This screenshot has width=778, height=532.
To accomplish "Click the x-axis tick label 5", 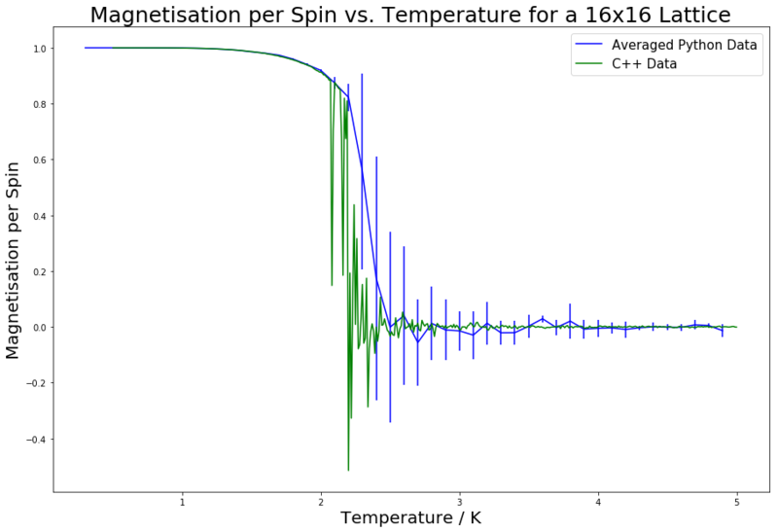I will [737, 502].
